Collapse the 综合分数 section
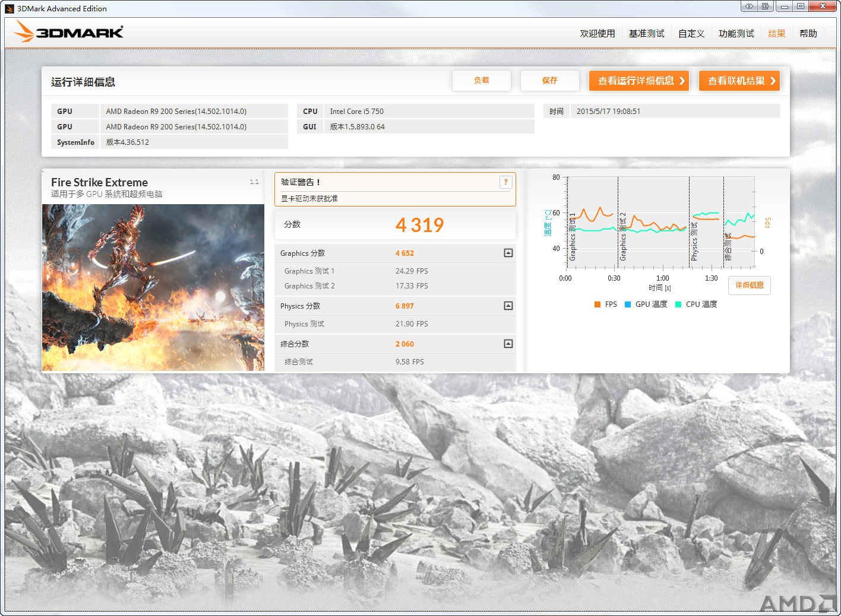841x616 pixels. coord(508,344)
